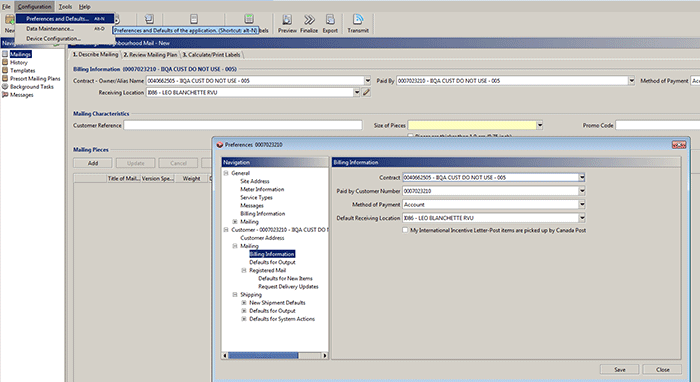Click the red Preferences dialog title icon
The height and width of the screenshot is (382, 700).
point(219,145)
